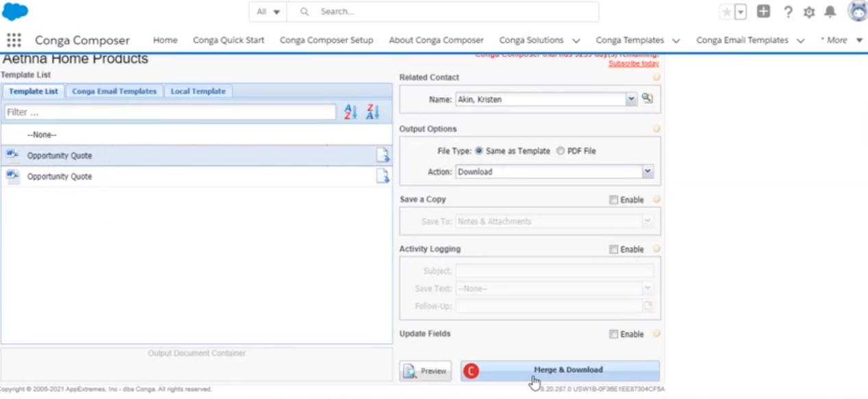Select the PDF File radio button
The height and width of the screenshot is (399, 868).
pos(560,151)
